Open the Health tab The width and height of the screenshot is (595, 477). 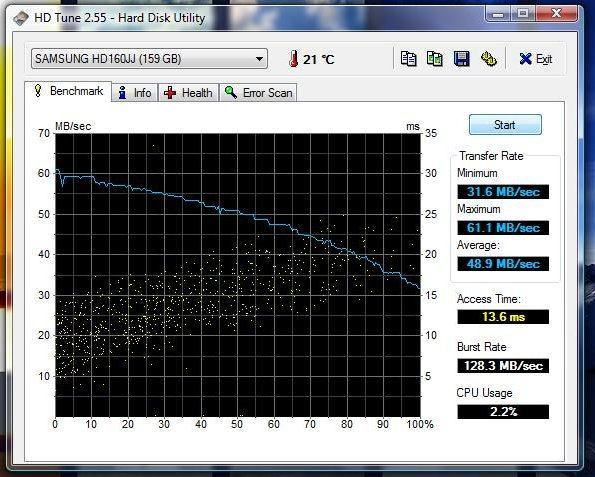(188, 93)
